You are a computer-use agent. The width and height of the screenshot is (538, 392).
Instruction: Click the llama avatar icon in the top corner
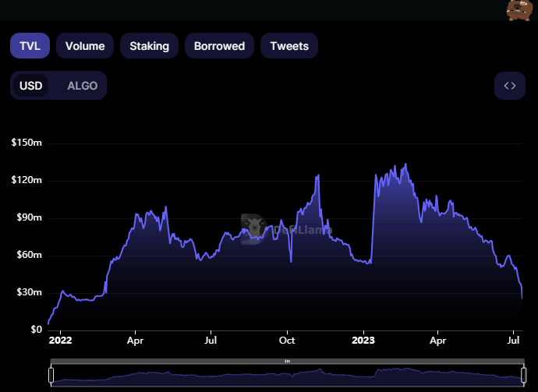pyautogui.click(x=519, y=10)
